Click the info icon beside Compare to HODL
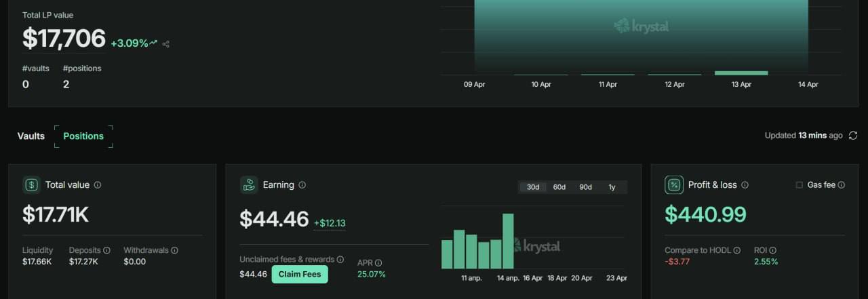Image resolution: width=868 pixels, height=299 pixels. coord(737,250)
